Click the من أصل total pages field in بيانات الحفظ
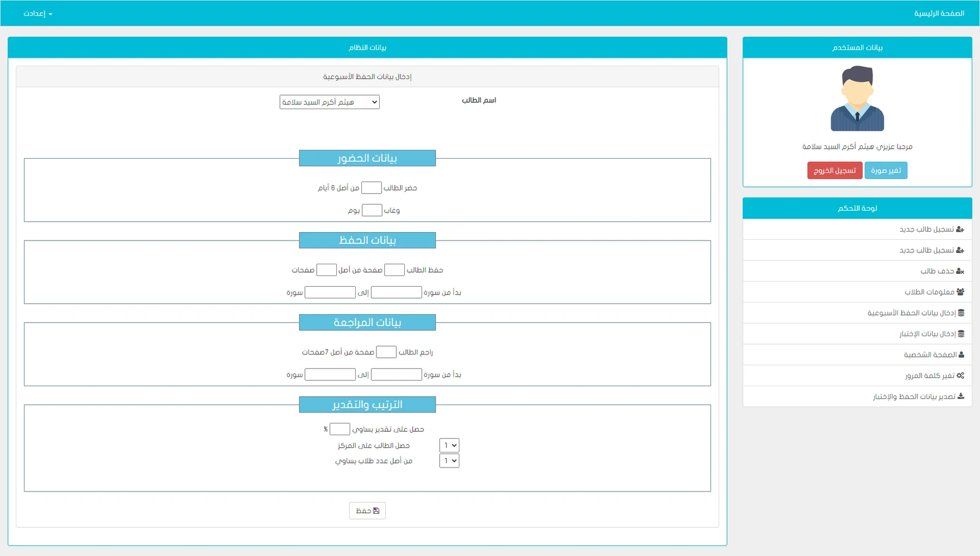The height and width of the screenshot is (556, 980). click(x=326, y=270)
